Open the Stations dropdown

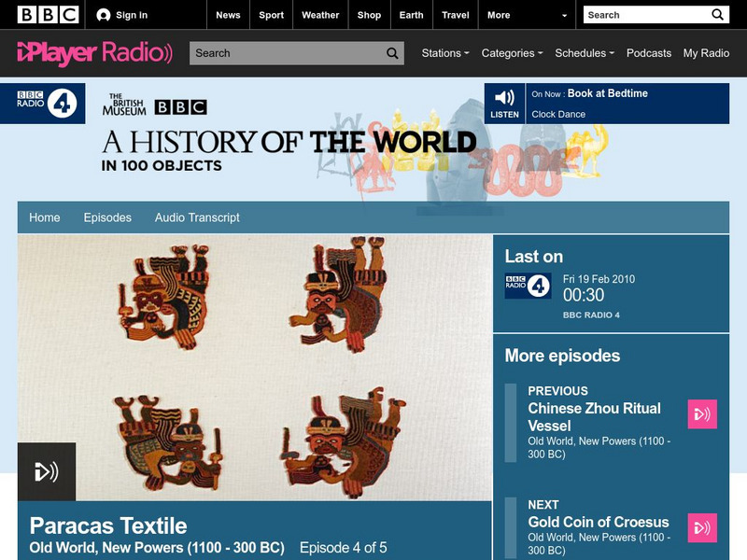[x=445, y=53]
